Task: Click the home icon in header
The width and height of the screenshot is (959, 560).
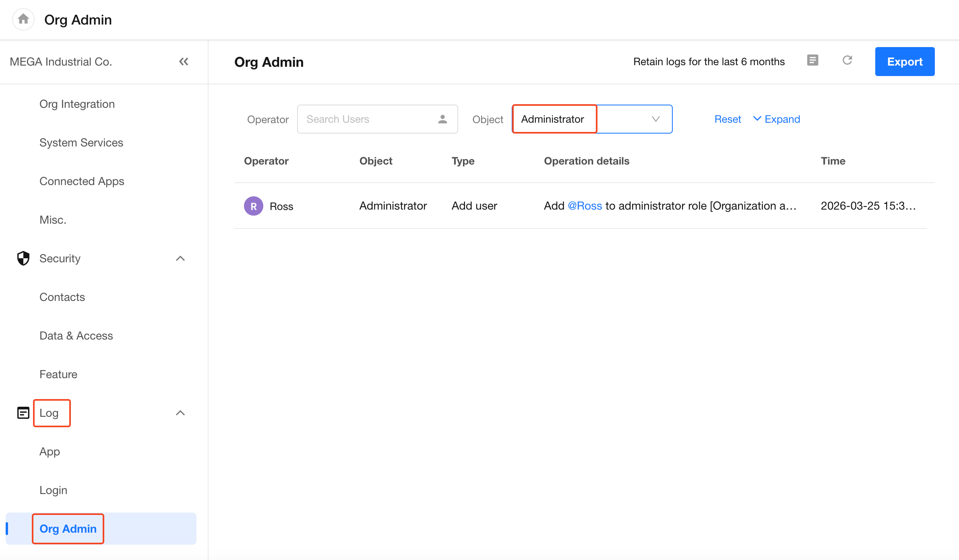Action: pyautogui.click(x=23, y=19)
